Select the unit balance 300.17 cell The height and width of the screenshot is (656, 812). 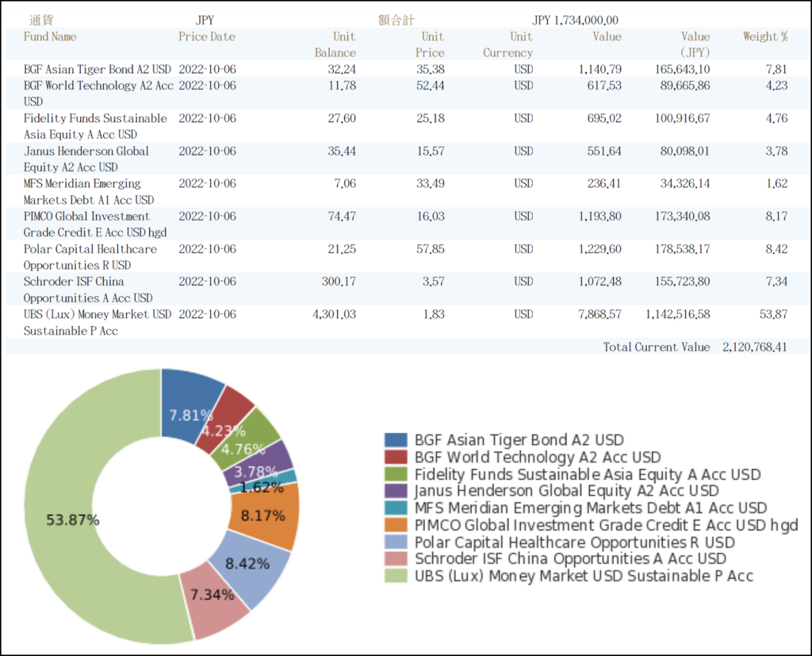point(339,282)
